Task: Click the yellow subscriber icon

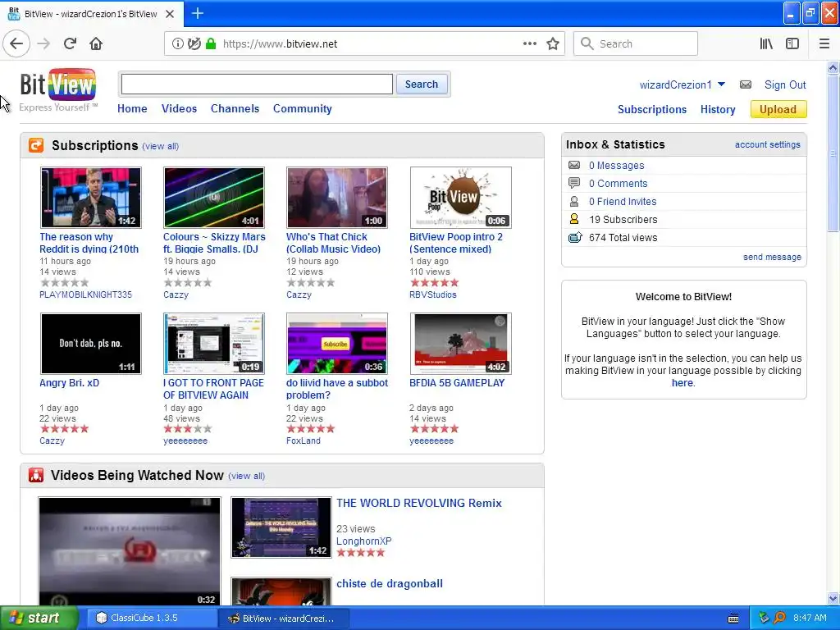Action: (x=574, y=219)
